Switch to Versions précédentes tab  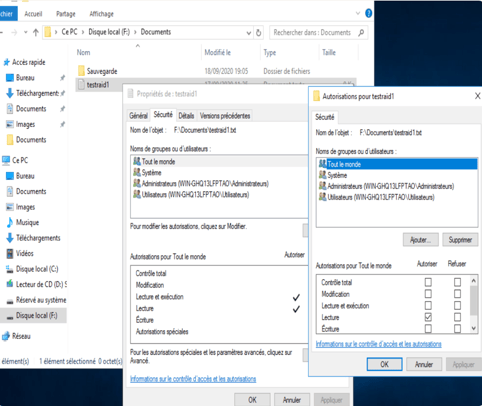click(225, 116)
